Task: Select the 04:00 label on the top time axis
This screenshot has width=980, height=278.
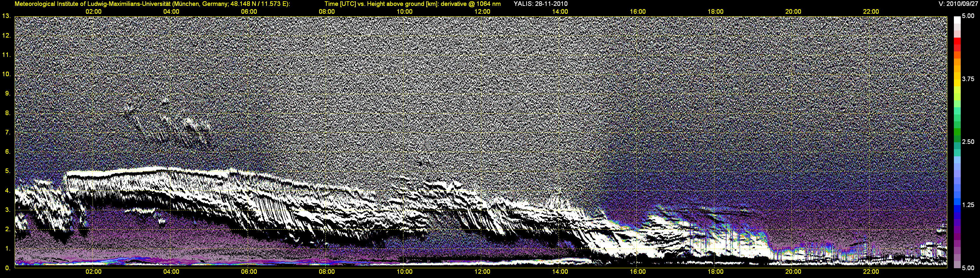Action: tap(171, 12)
